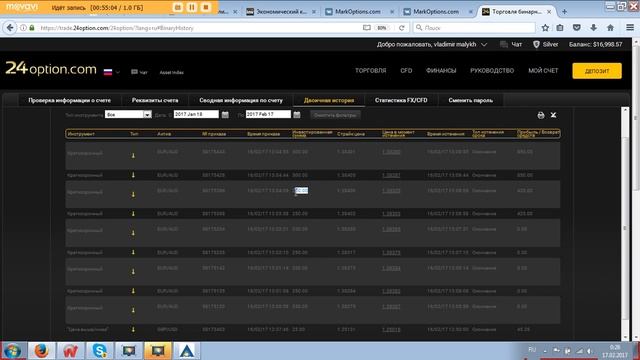Open the Asset Index link
640x360 pixels.
pyautogui.click(x=171, y=72)
